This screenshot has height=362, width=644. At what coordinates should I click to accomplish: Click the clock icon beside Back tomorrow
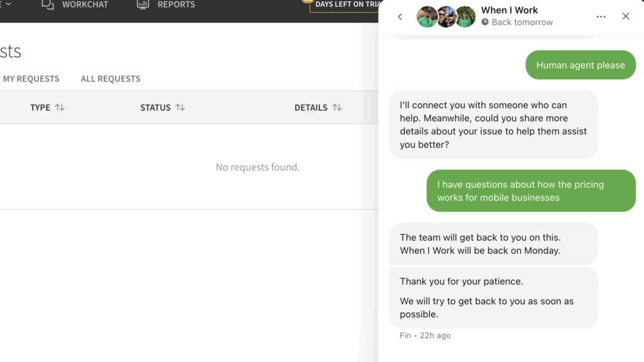(x=485, y=22)
